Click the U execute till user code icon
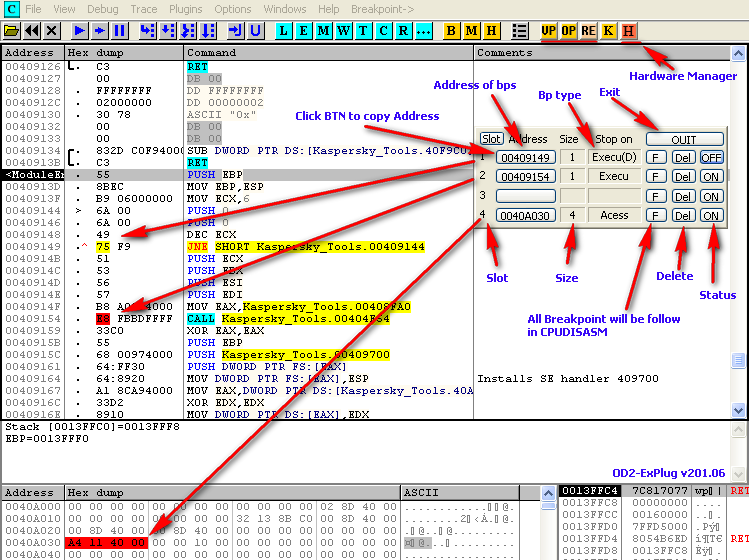The height and width of the screenshot is (560, 749). (x=256, y=31)
